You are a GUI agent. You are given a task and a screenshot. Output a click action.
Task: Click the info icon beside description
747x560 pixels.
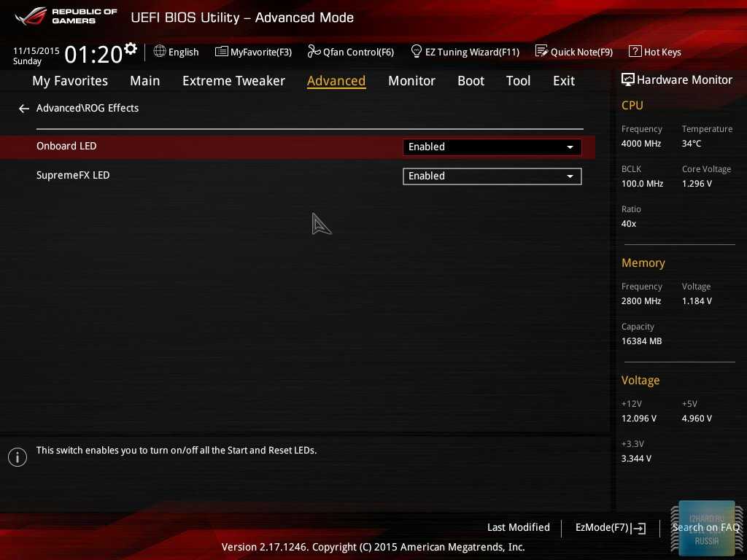(x=18, y=457)
